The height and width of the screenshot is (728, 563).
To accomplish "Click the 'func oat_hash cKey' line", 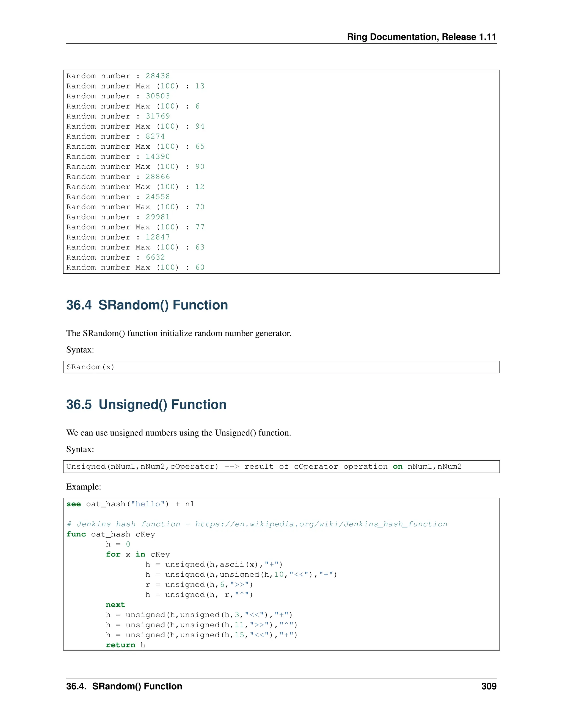I will (111, 534).
